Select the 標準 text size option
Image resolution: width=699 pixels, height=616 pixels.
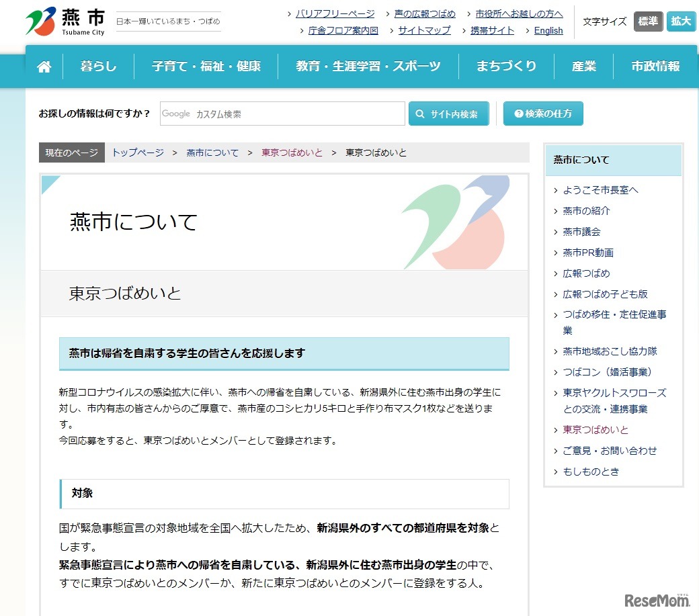point(647,21)
